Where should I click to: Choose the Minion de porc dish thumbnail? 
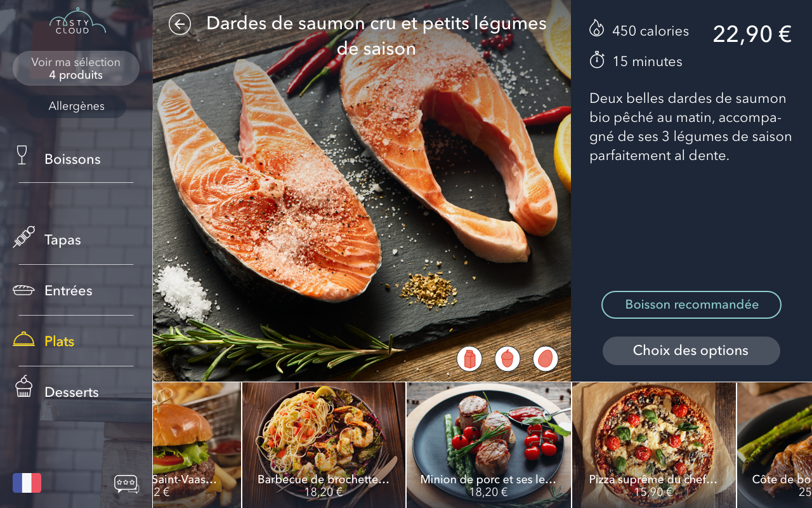[x=488, y=445]
